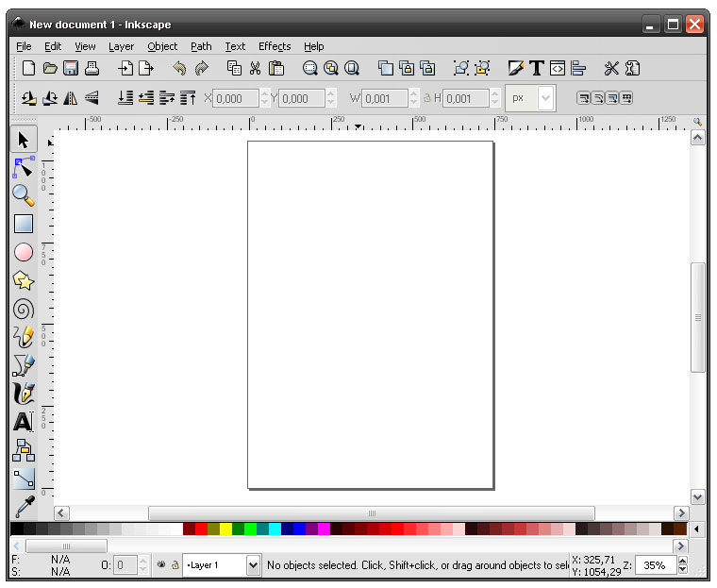Open the Object menu

tap(162, 46)
